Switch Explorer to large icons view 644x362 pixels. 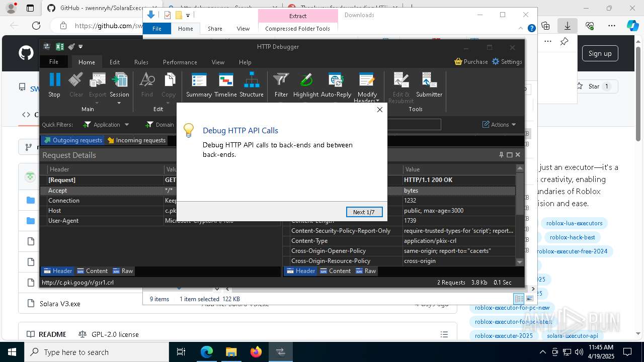[x=530, y=299]
